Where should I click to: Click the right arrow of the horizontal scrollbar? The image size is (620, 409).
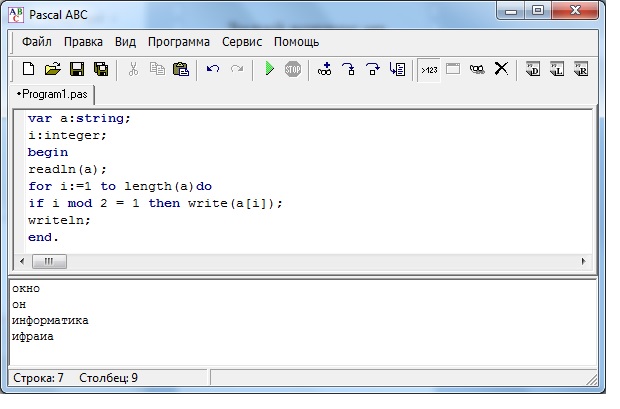point(584,261)
